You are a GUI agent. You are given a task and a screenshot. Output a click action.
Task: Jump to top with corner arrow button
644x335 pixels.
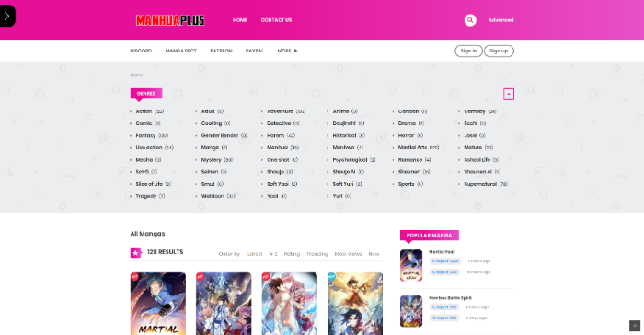click(635, 326)
